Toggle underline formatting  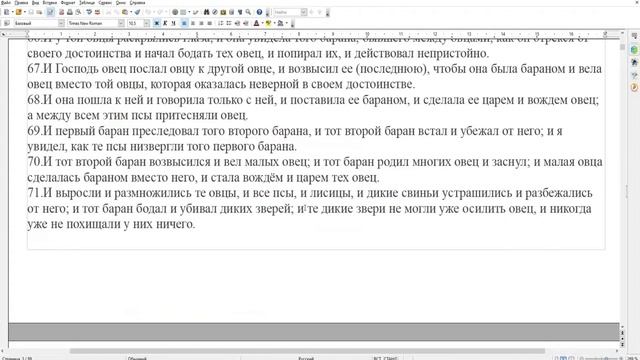173,23
